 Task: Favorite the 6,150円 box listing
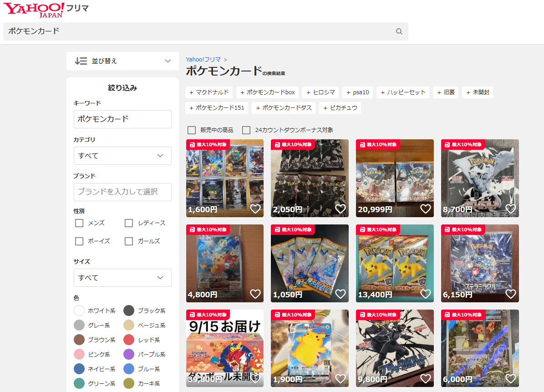point(510,294)
